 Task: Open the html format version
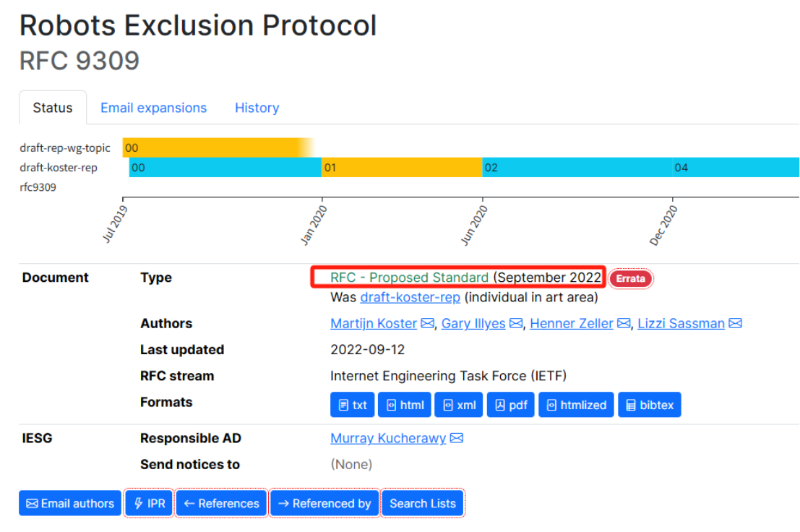pos(405,405)
